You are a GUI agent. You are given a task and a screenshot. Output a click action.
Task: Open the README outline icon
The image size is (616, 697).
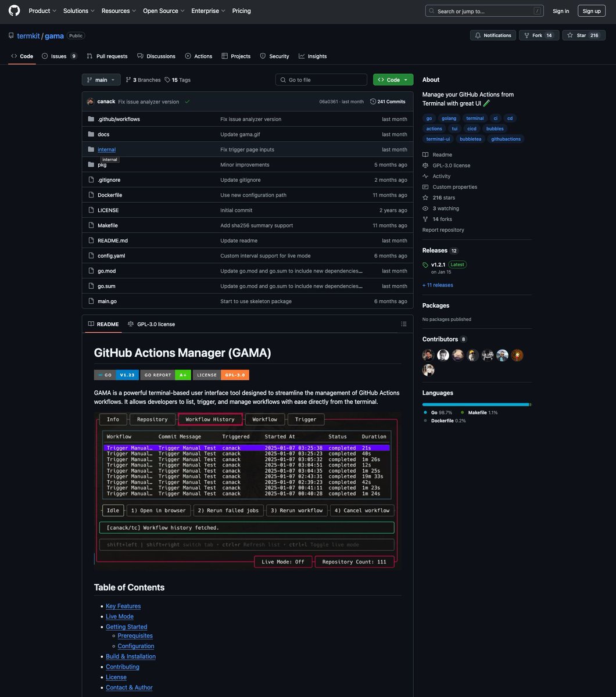[x=404, y=324]
